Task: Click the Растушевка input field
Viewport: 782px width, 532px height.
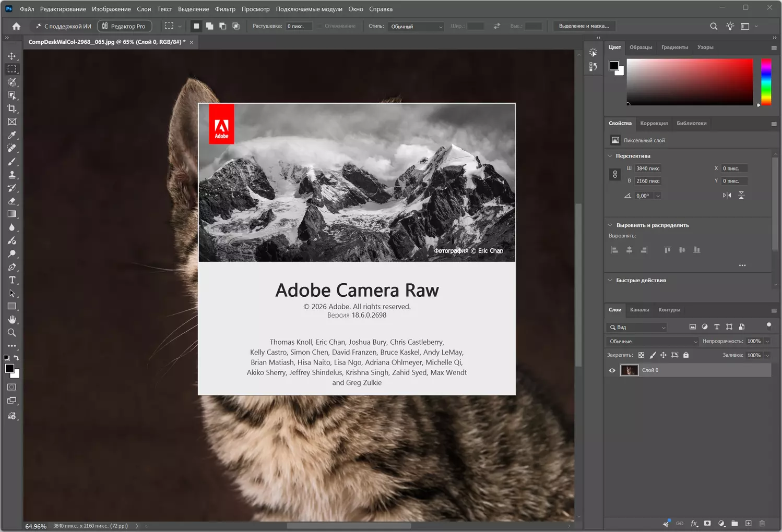Action: [x=299, y=26]
